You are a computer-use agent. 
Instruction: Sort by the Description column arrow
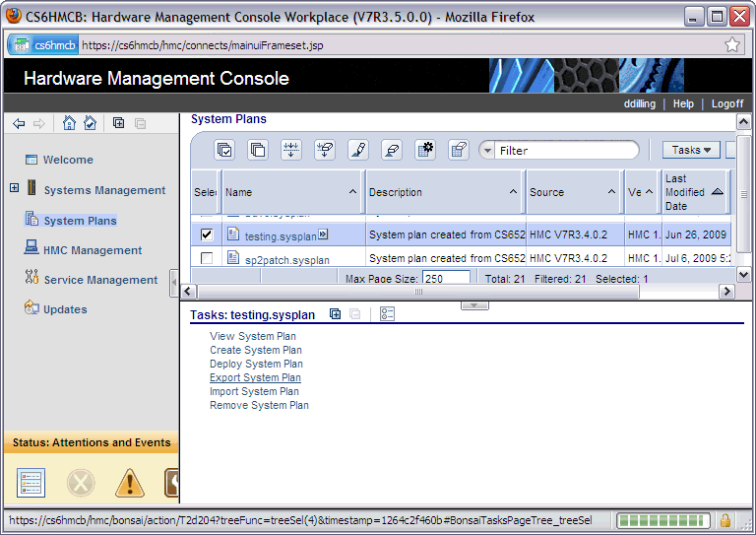click(x=514, y=191)
